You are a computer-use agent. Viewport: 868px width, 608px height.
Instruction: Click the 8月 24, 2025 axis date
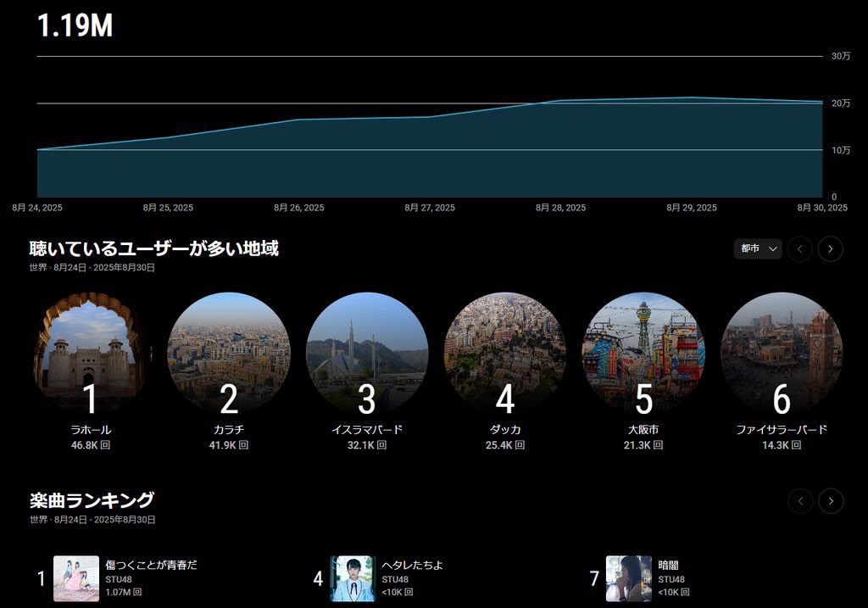pos(37,208)
